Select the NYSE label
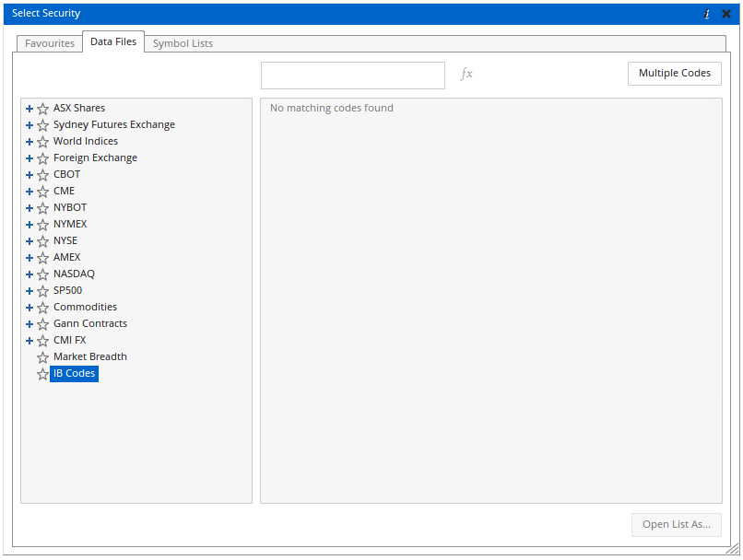 65,240
